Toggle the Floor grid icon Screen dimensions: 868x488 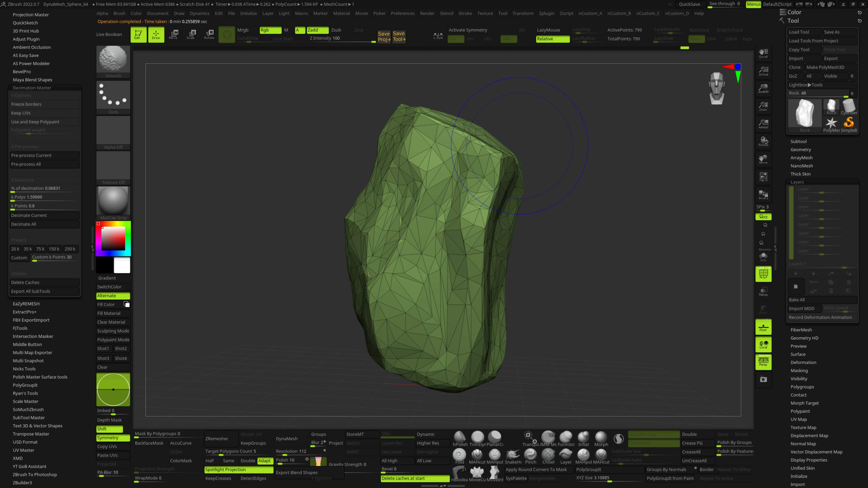[763, 327]
